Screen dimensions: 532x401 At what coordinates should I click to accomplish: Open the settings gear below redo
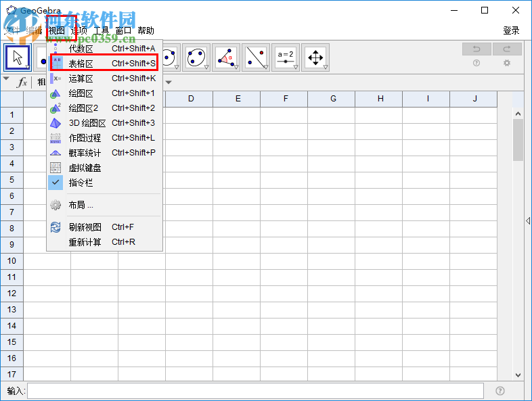pos(507,63)
